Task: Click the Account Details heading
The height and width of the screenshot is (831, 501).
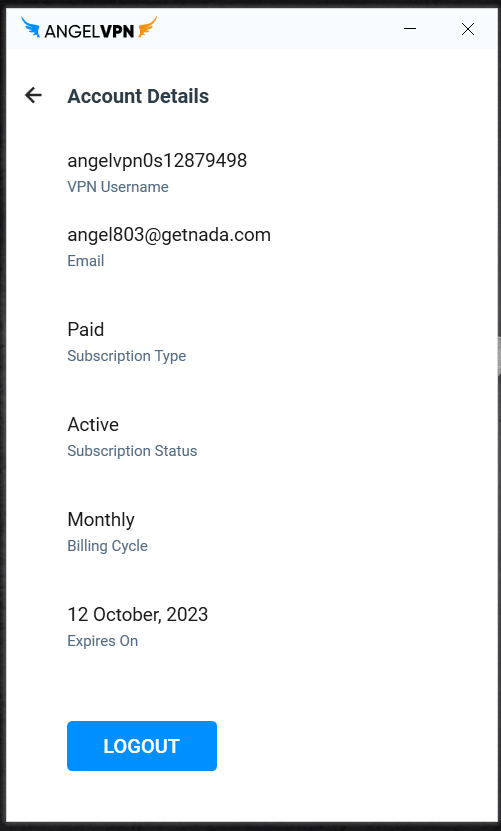Action: (138, 96)
